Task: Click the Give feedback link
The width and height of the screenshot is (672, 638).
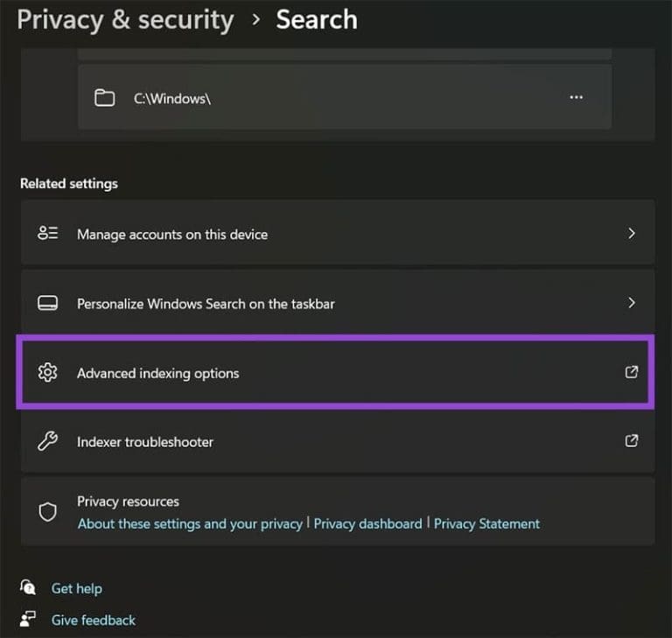Action: 93,620
